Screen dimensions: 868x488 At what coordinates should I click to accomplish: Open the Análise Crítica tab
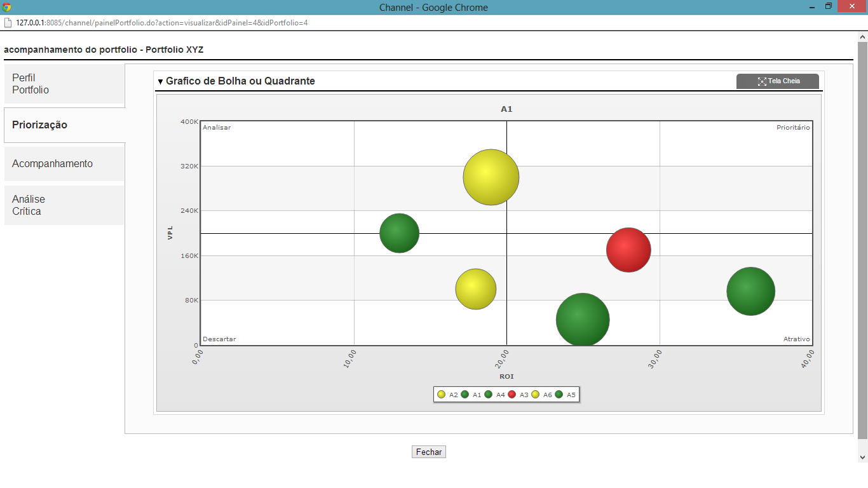(x=64, y=205)
